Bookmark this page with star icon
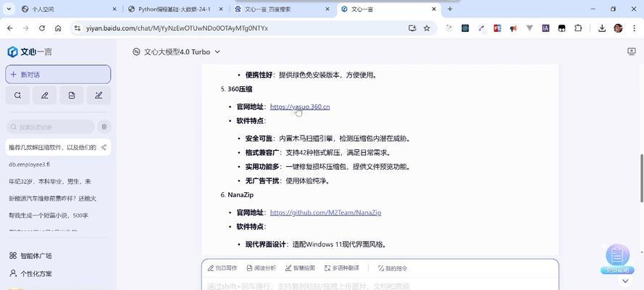Image resolution: width=644 pixels, height=290 pixels. pos(427,28)
